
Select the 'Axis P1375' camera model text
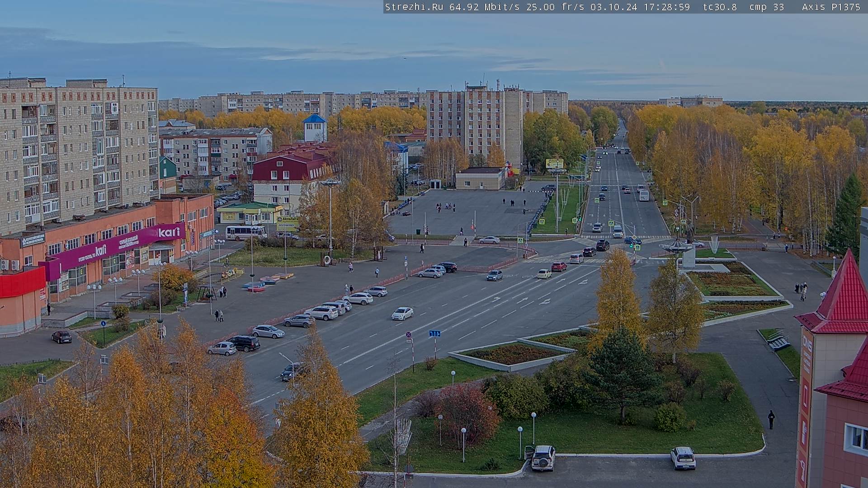[831, 7]
